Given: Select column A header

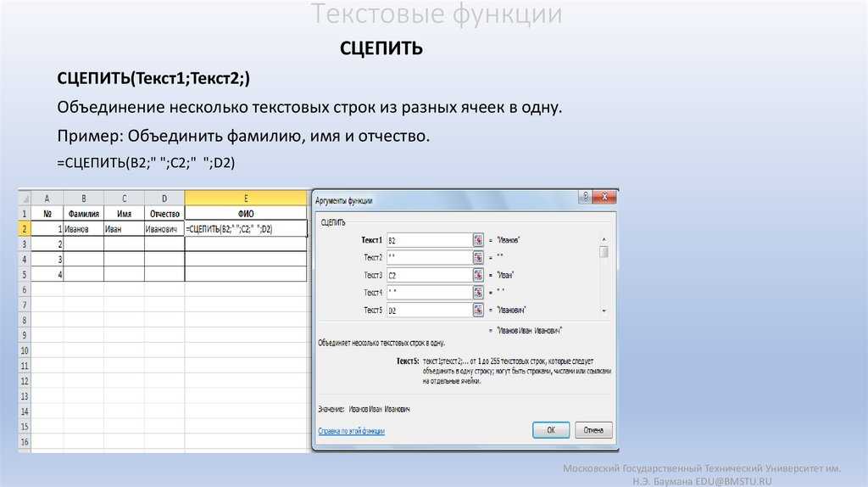Looking at the screenshot, I should (x=47, y=198).
